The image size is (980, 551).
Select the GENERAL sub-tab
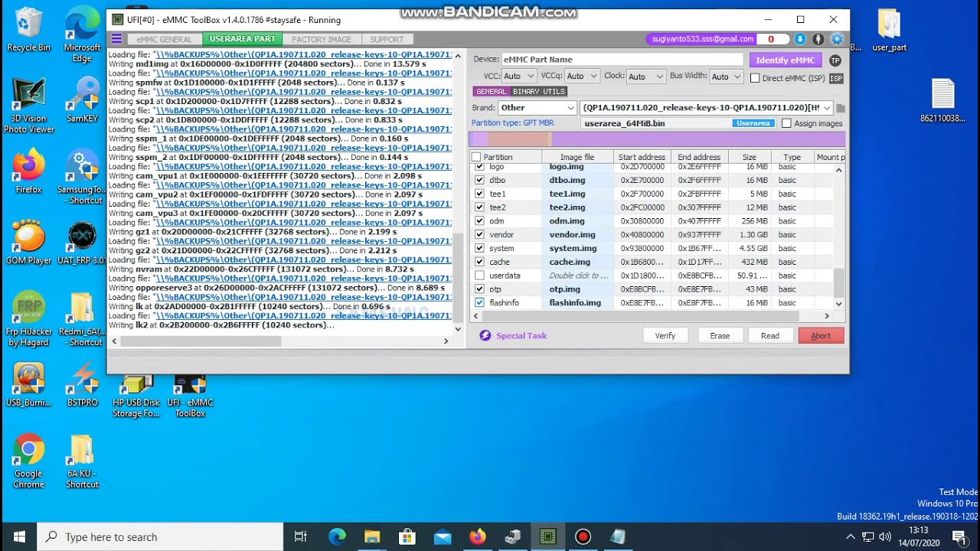pyautogui.click(x=492, y=92)
